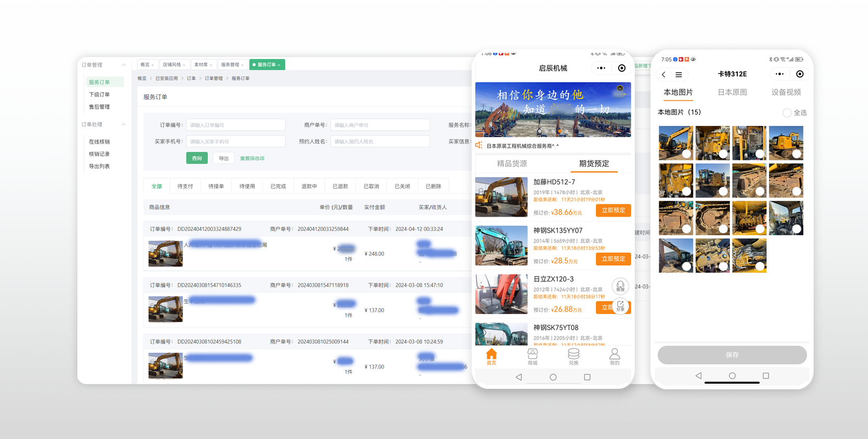
Task: Tap the 分享 share floating icon
Action: pos(620,306)
